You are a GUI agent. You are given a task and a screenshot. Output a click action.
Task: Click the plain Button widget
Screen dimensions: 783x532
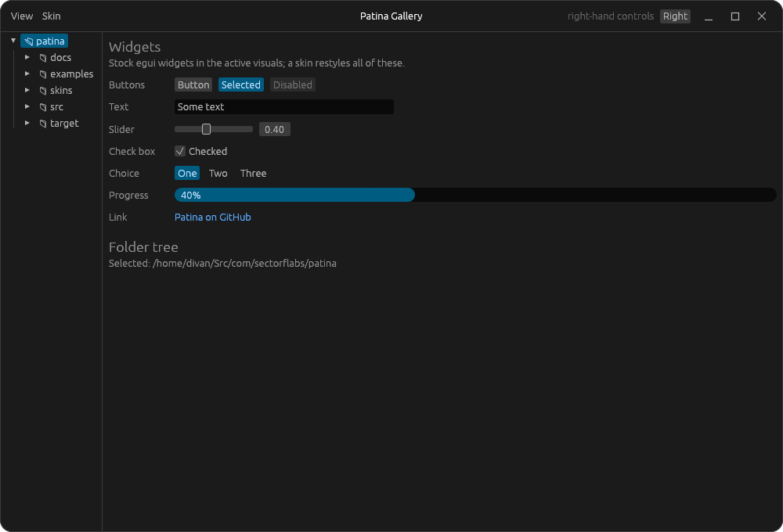point(193,84)
